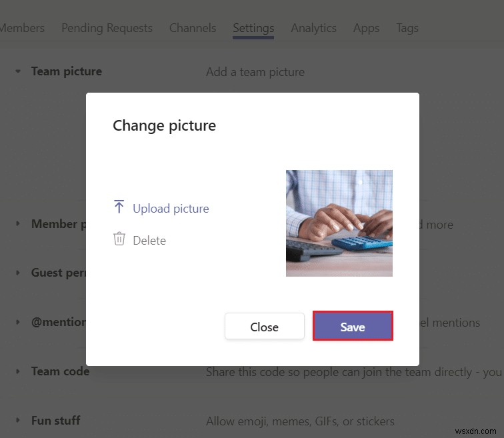Select the calculator picture preview thumbnail
The image size is (504, 438).
pyautogui.click(x=339, y=223)
